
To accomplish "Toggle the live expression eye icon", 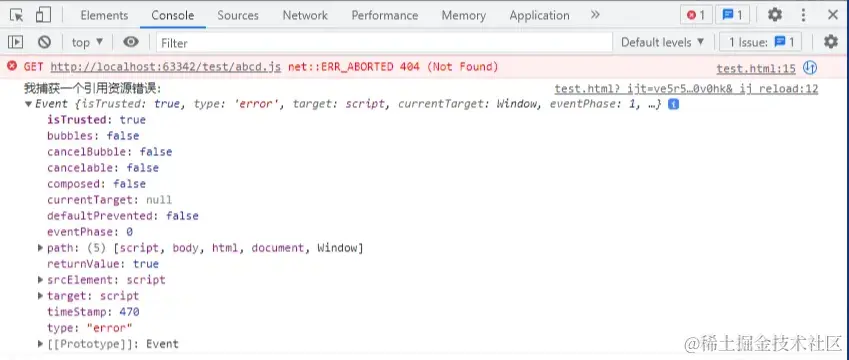I will click(130, 42).
